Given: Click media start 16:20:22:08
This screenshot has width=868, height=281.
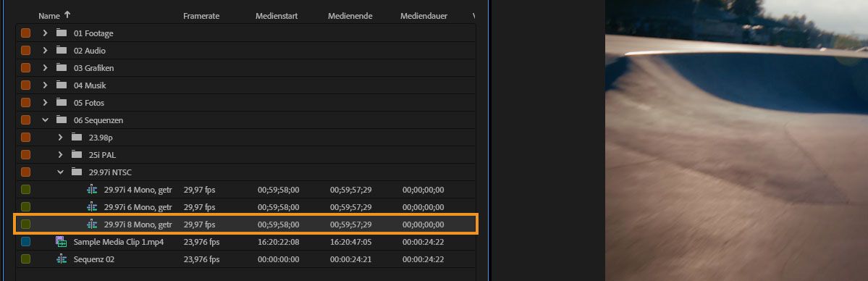Looking at the screenshot, I should [x=279, y=242].
